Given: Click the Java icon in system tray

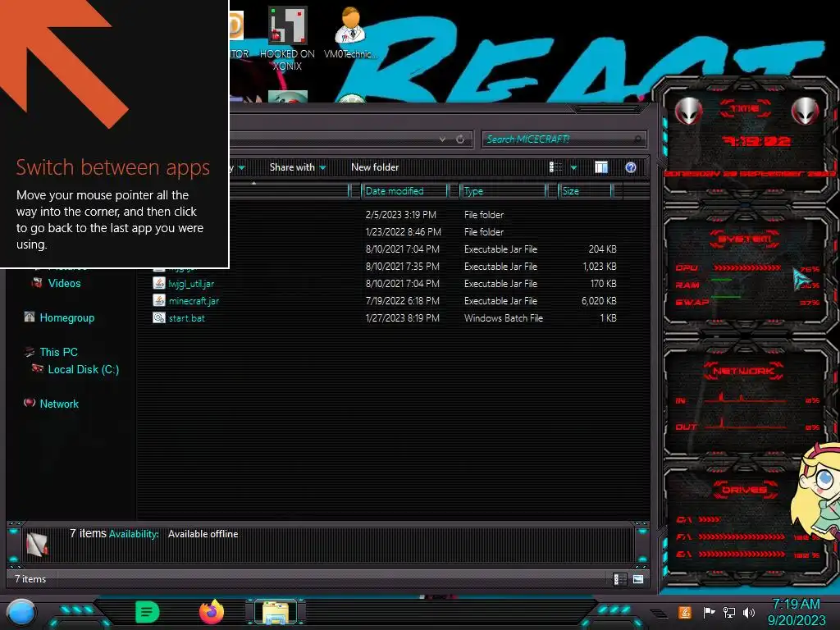Looking at the screenshot, I should coord(685,612).
